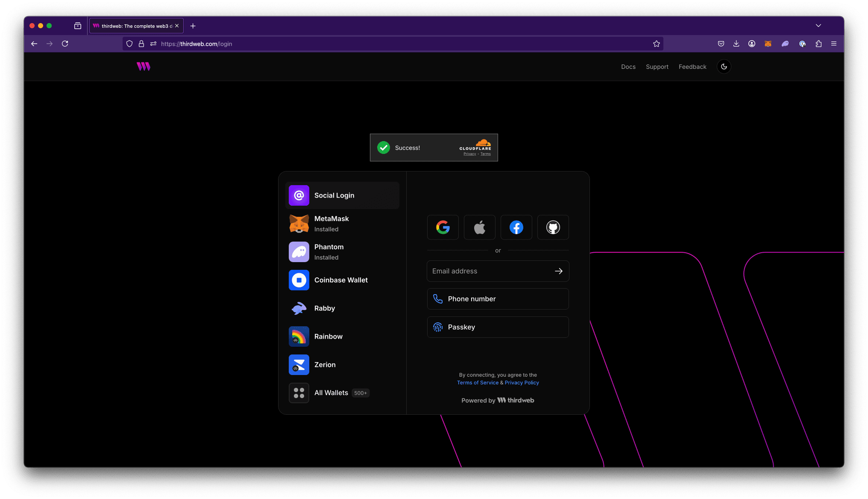868x499 pixels.
Task: Open the Terms of Service link
Action: [x=478, y=382]
